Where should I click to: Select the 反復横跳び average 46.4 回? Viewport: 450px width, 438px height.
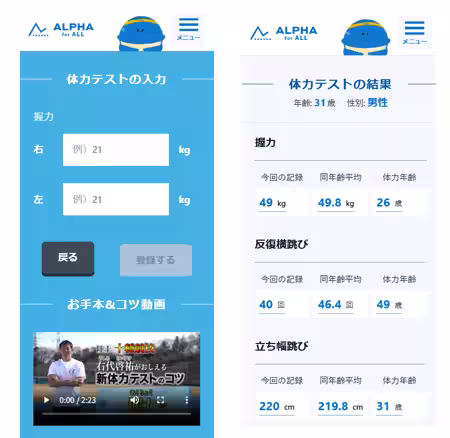(335, 304)
